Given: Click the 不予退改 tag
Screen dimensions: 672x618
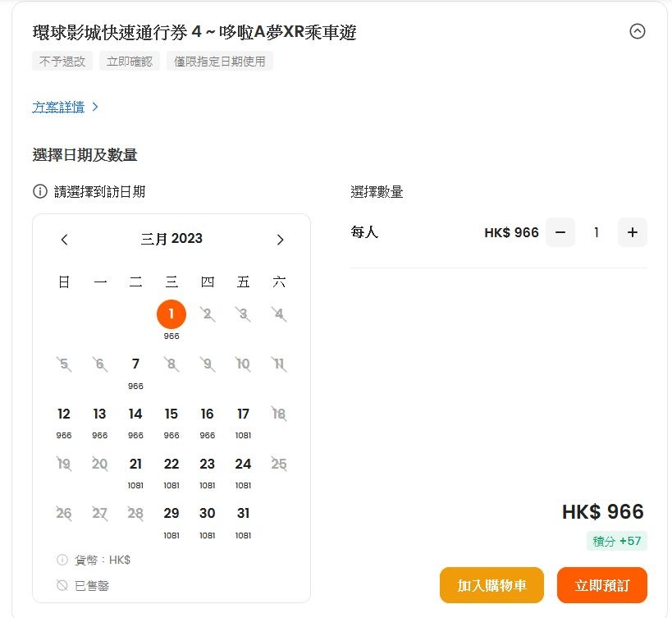Looking at the screenshot, I should 62,62.
